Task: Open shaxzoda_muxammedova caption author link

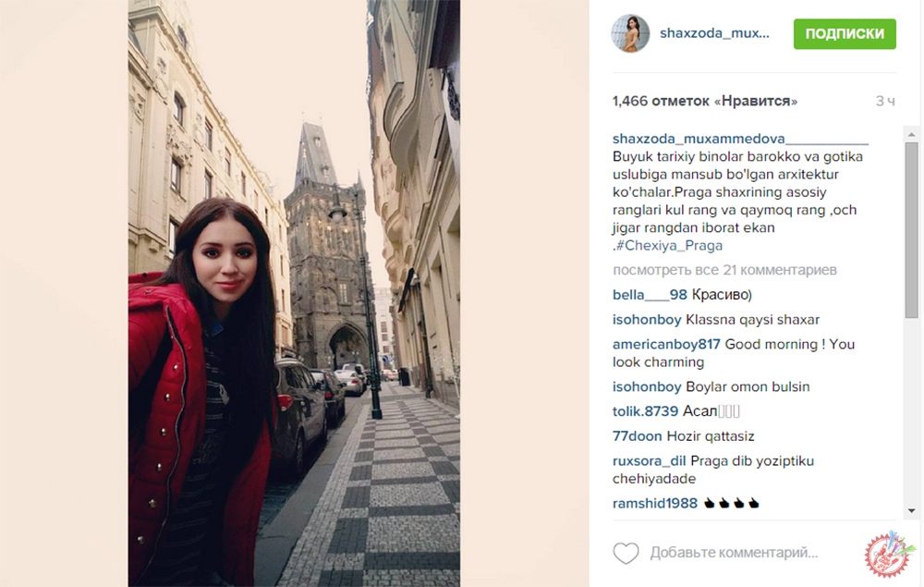Action: pyautogui.click(x=740, y=139)
